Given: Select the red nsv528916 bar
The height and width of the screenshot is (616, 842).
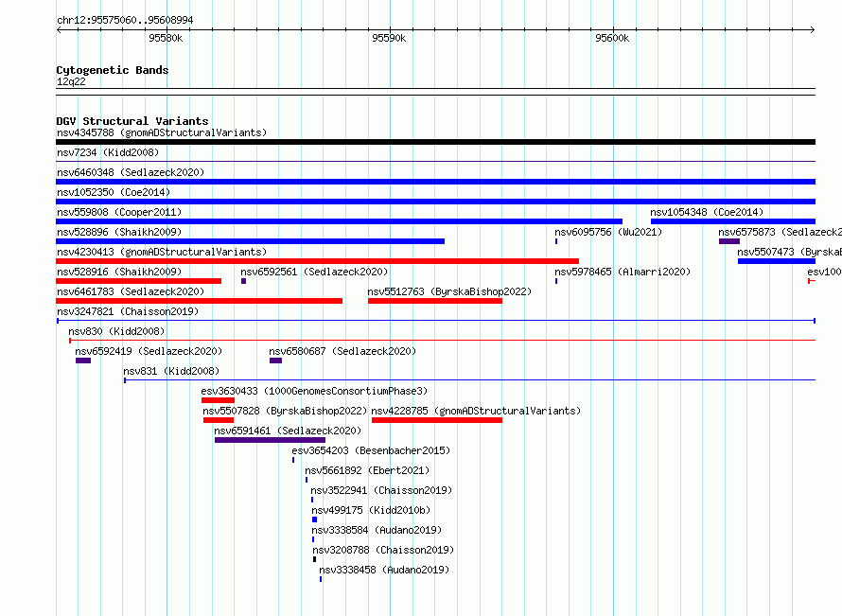Looking at the screenshot, I should [x=138, y=281].
